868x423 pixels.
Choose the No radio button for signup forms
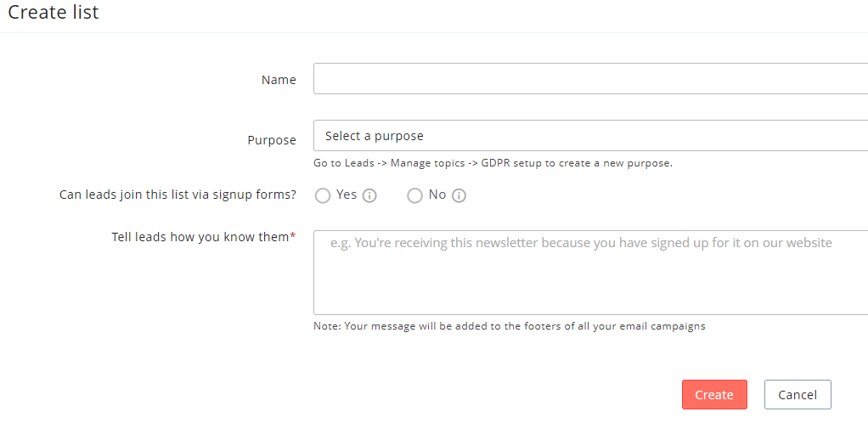(414, 195)
